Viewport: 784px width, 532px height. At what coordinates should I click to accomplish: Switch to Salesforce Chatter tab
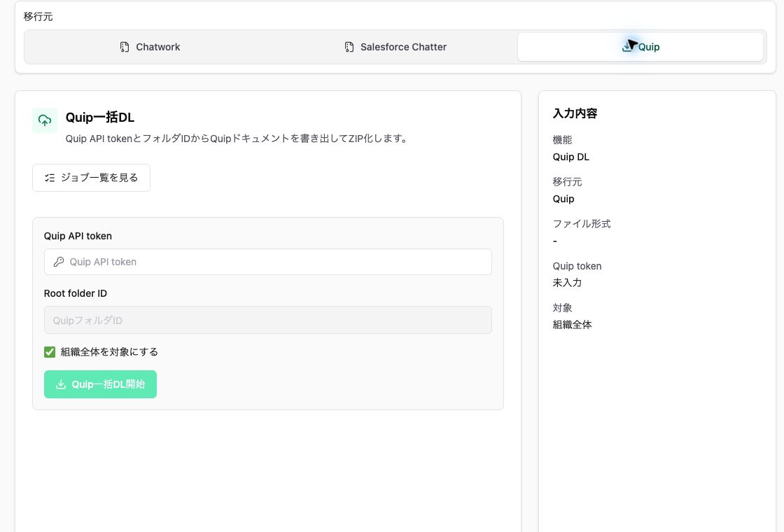[x=395, y=47]
